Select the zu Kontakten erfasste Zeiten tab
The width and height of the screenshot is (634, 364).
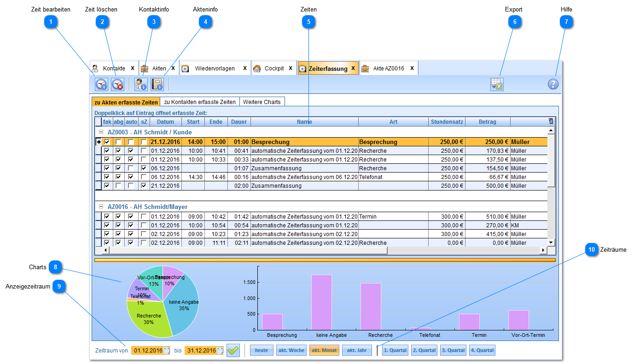(200, 102)
